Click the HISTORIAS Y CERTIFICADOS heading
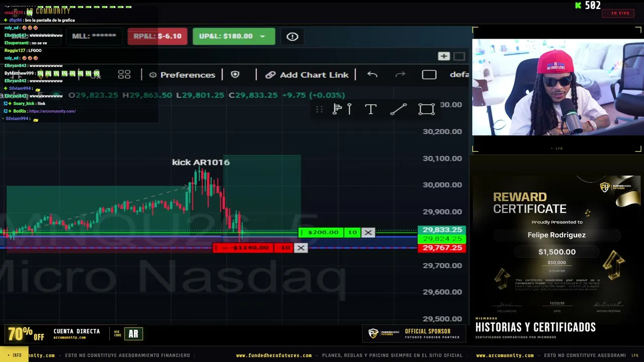This screenshot has height=362, width=644. coord(535,327)
